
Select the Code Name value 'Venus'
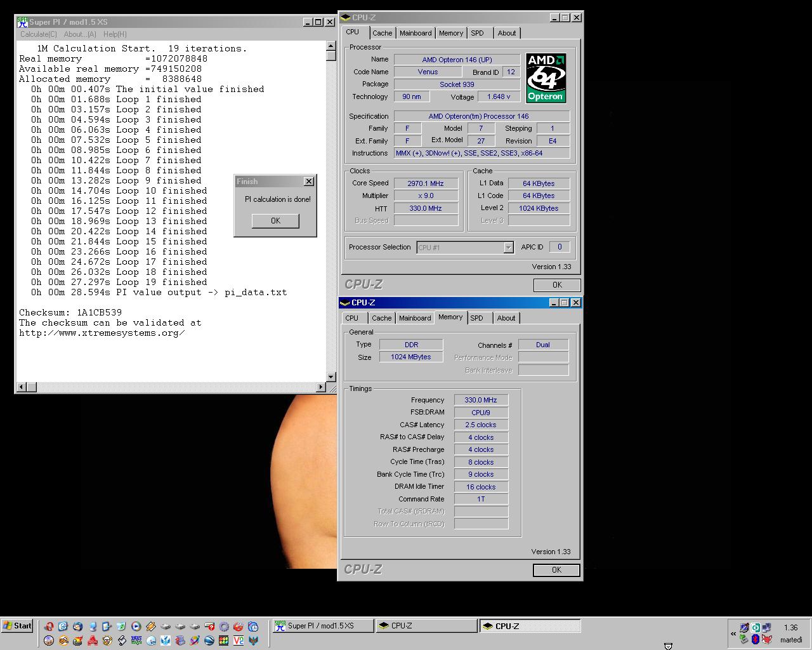click(428, 72)
